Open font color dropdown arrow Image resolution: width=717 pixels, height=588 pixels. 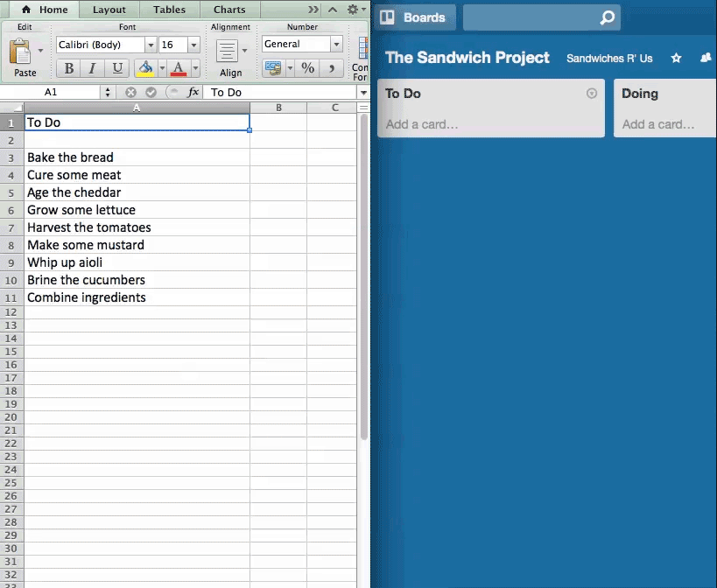tap(195, 68)
